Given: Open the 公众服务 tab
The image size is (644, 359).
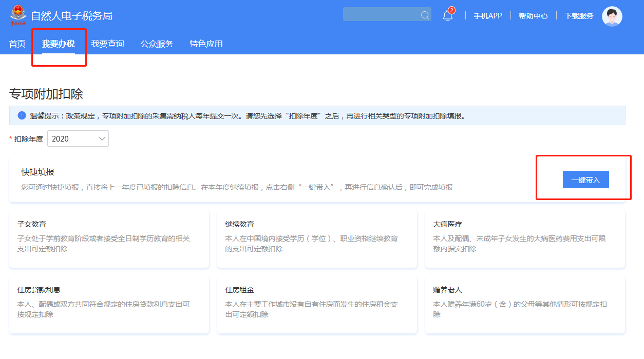Looking at the screenshot, I should click(x=157, y=44).
